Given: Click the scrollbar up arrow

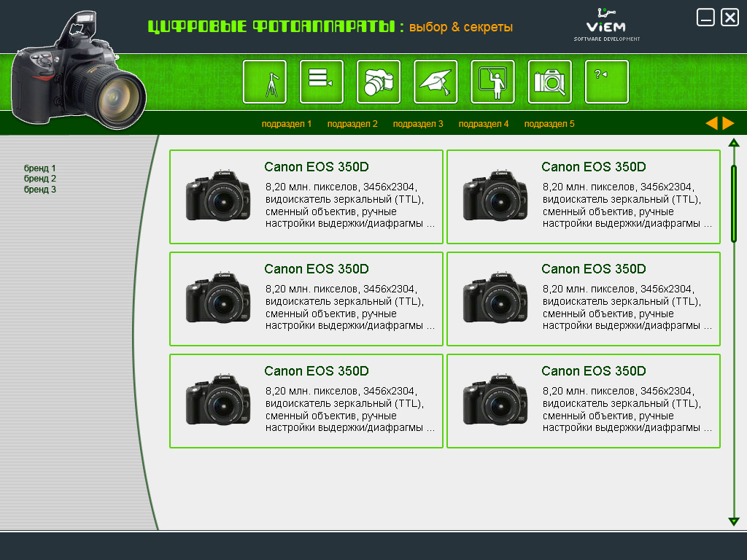Looking at the screenshot, I should (734, 142).
